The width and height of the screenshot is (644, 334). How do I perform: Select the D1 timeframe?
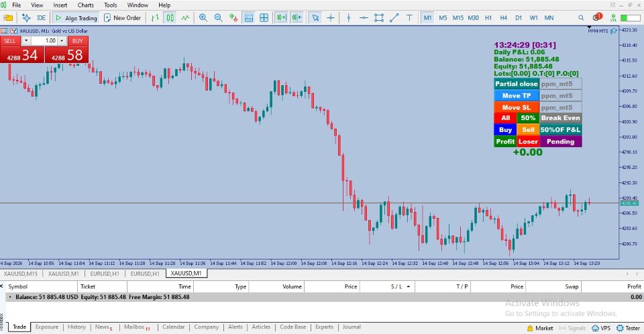[519, 17]
